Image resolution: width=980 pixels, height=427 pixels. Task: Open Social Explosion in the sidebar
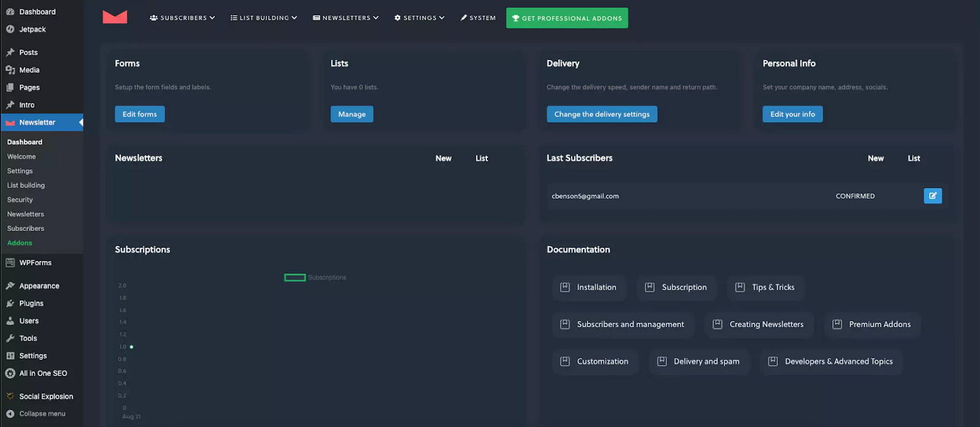(46, 396)
